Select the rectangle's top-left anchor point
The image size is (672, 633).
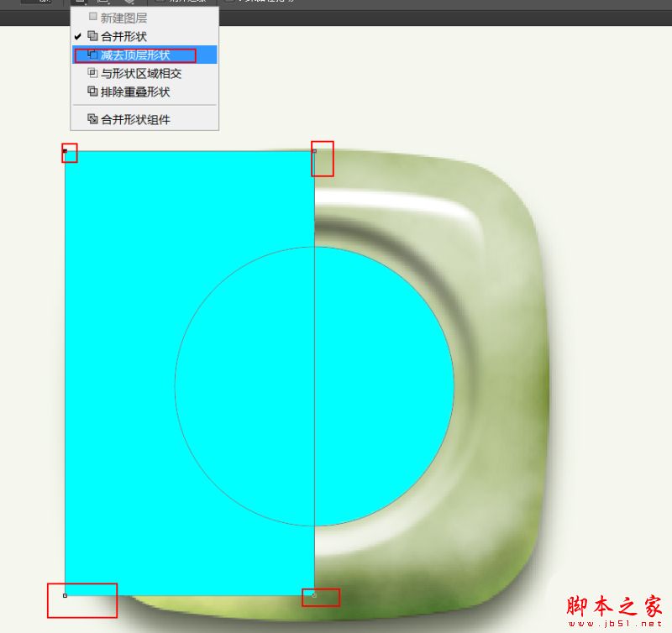pyautogui.click(x=66, y=151)
